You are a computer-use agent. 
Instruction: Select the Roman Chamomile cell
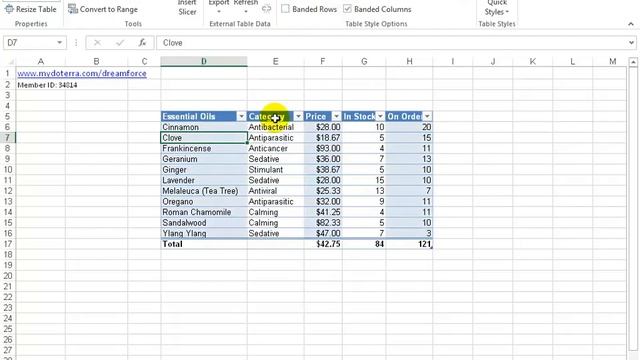(x=204, y=212)
